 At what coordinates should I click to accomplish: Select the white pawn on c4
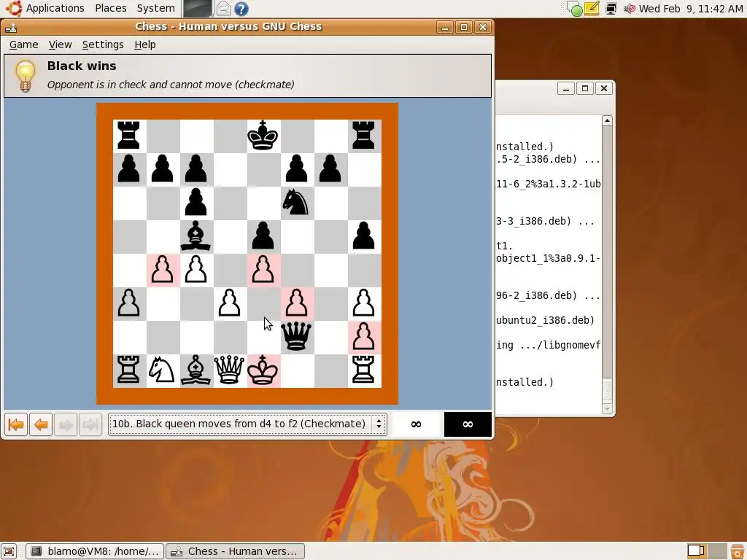(196, 270)
